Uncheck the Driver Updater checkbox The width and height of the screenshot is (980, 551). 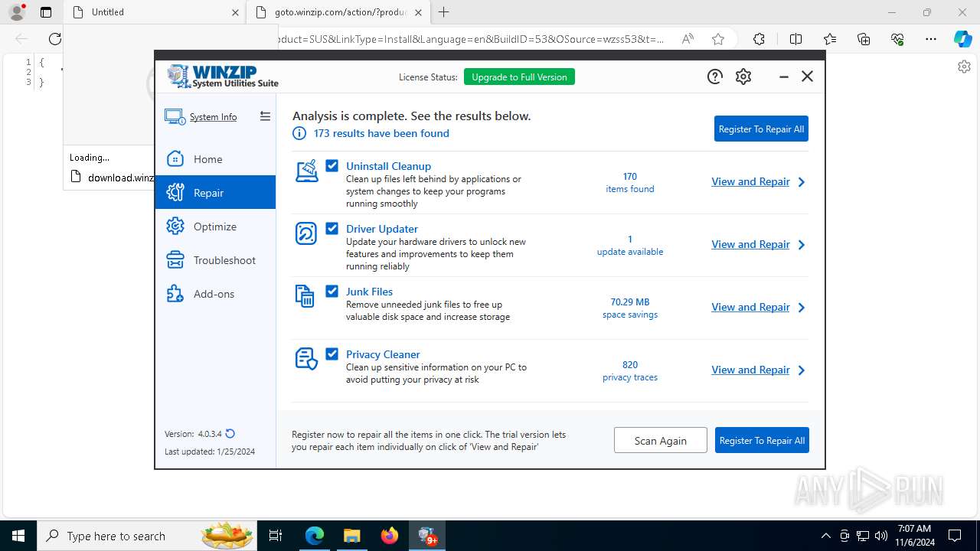click(332, 228)
